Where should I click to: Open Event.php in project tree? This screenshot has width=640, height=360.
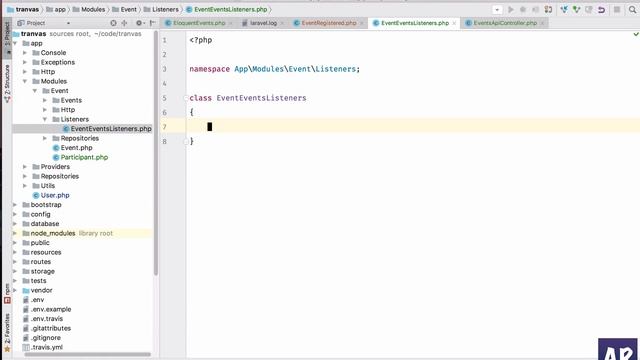73,148
